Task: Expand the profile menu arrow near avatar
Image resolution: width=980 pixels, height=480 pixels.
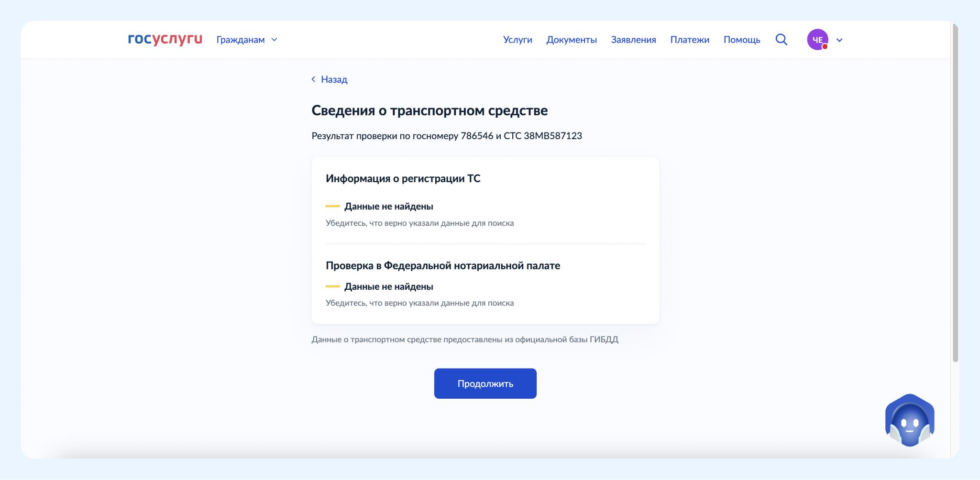Action: tap(839, 40)
